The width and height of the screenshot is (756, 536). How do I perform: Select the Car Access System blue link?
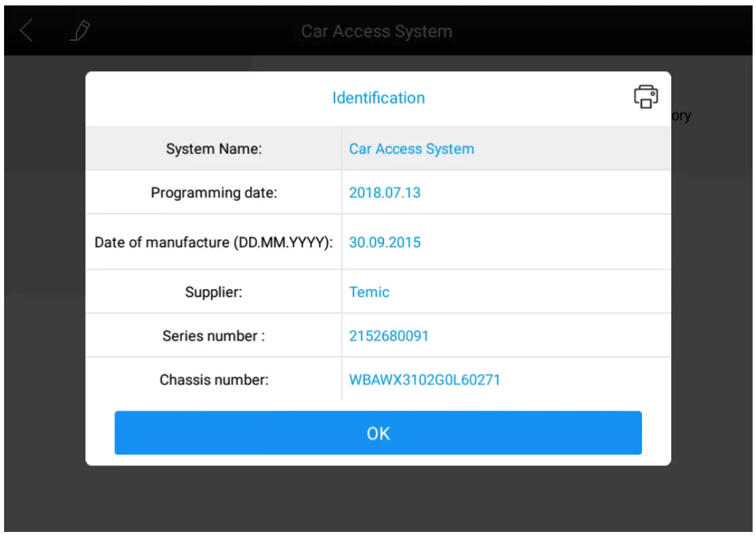412,149
